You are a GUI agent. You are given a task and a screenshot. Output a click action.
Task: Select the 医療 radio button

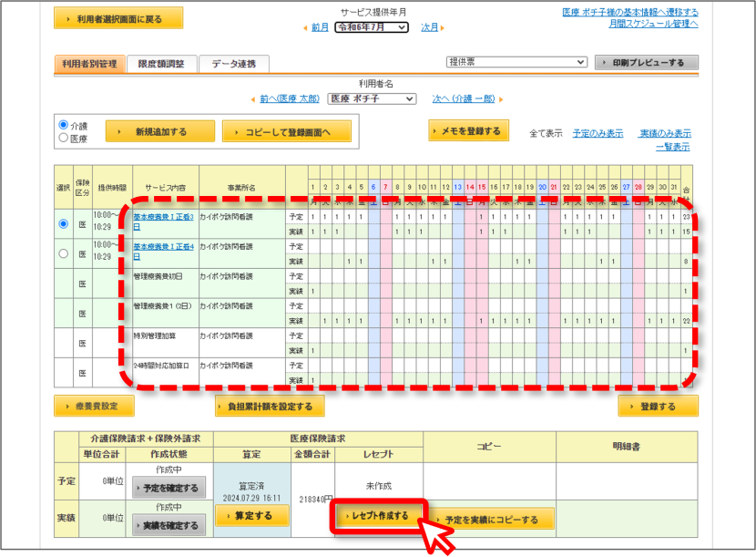(x=63, y=138)
